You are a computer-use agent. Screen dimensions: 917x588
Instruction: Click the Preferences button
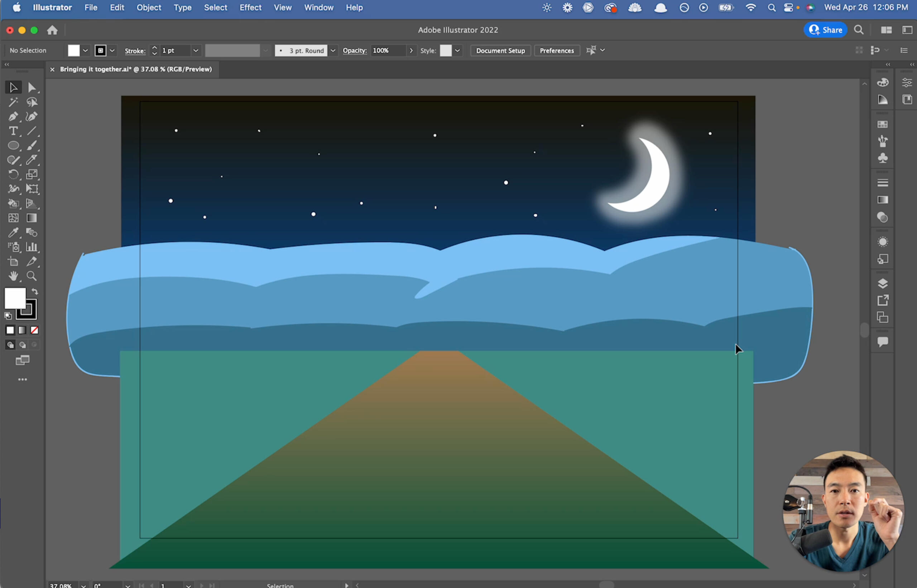tap(557, 50)
